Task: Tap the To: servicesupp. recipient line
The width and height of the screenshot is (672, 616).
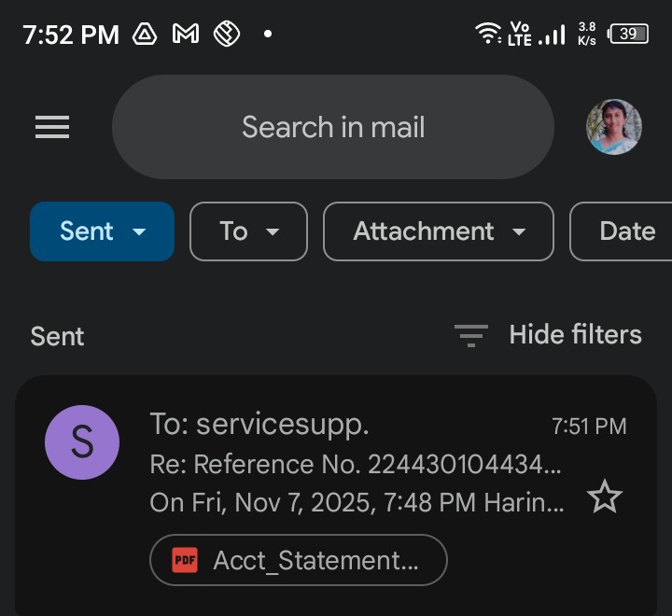Action: tap(259, 425)
